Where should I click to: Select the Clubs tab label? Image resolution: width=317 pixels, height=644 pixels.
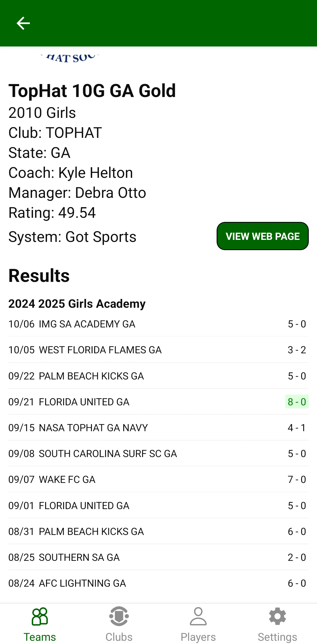(x=119, y=637)
